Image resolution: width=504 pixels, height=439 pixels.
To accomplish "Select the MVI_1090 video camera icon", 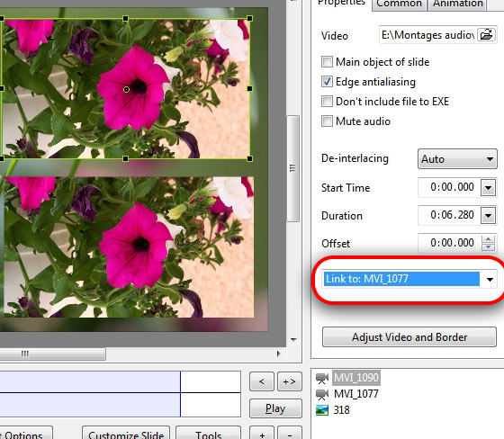I will click(322, 378).
